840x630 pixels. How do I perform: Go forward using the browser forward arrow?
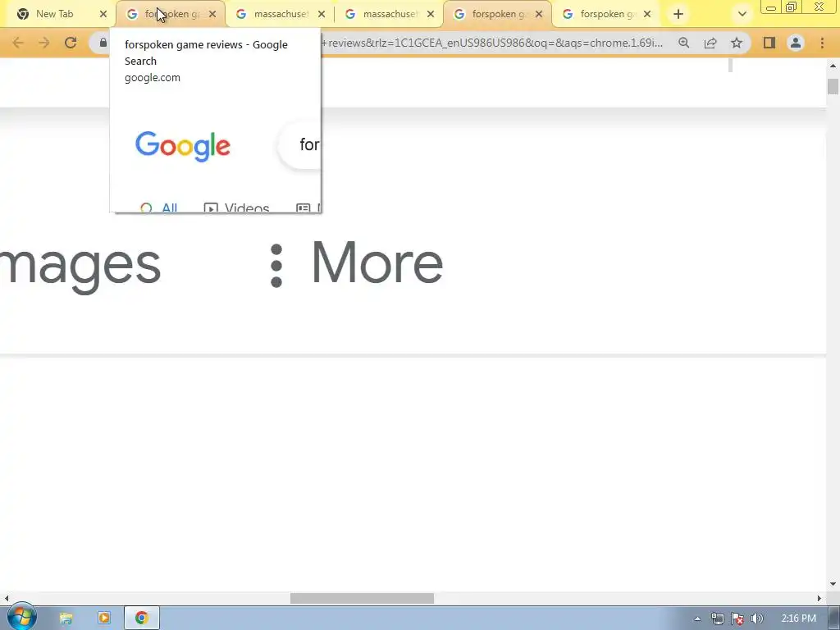44,43
